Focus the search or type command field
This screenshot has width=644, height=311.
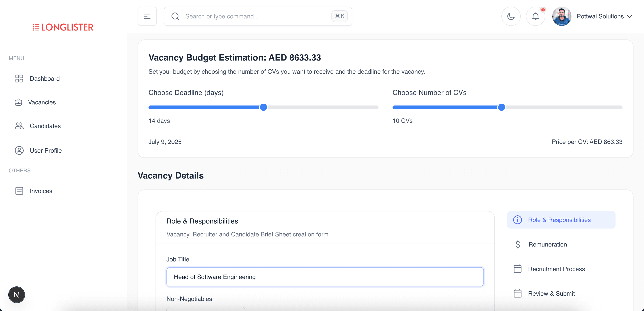coord(258,16)
